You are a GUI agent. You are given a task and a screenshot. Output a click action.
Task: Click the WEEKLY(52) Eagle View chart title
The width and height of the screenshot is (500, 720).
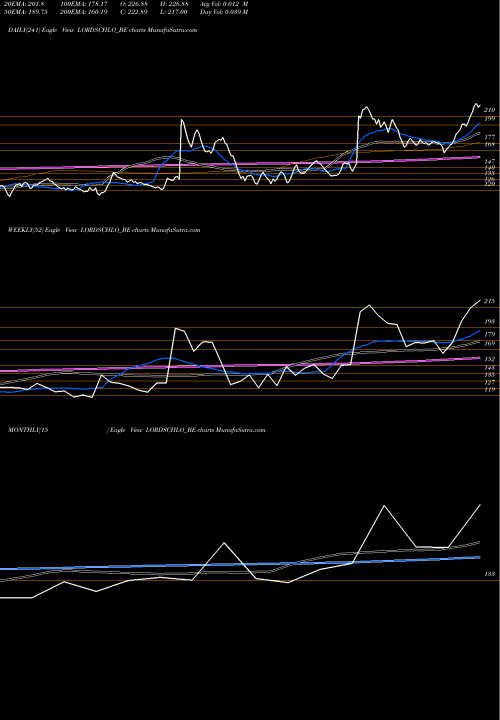click(x=104, y=230)
